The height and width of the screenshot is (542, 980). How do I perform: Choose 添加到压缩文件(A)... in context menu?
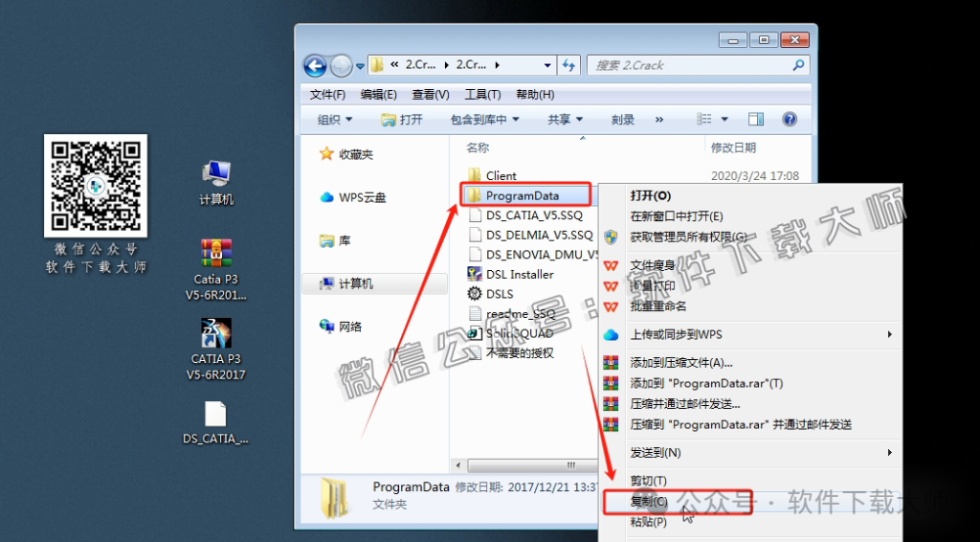coord(681,363)
